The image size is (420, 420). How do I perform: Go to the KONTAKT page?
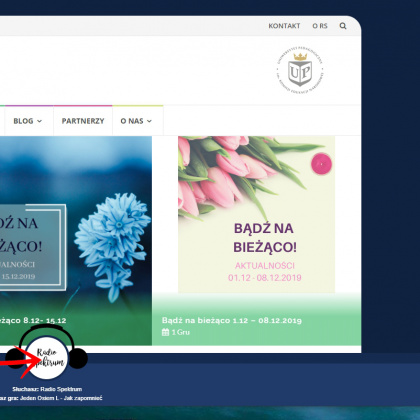coord(284,26)
